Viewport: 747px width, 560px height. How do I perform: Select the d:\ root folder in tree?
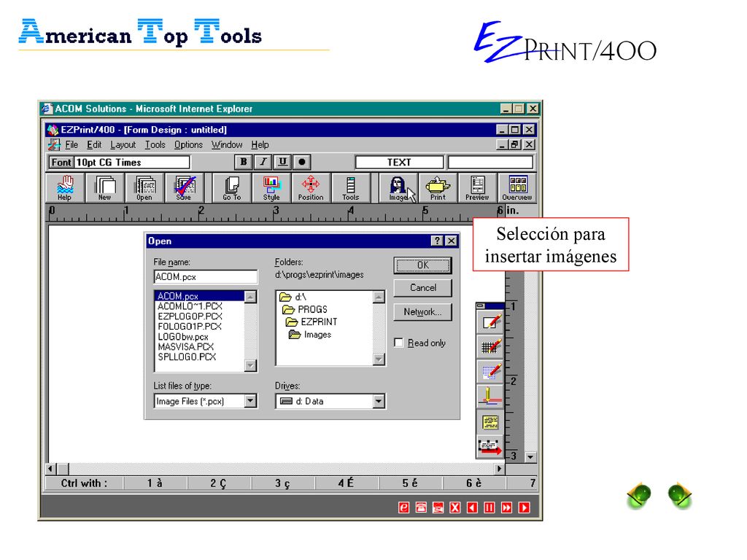(x=293, y=297)
